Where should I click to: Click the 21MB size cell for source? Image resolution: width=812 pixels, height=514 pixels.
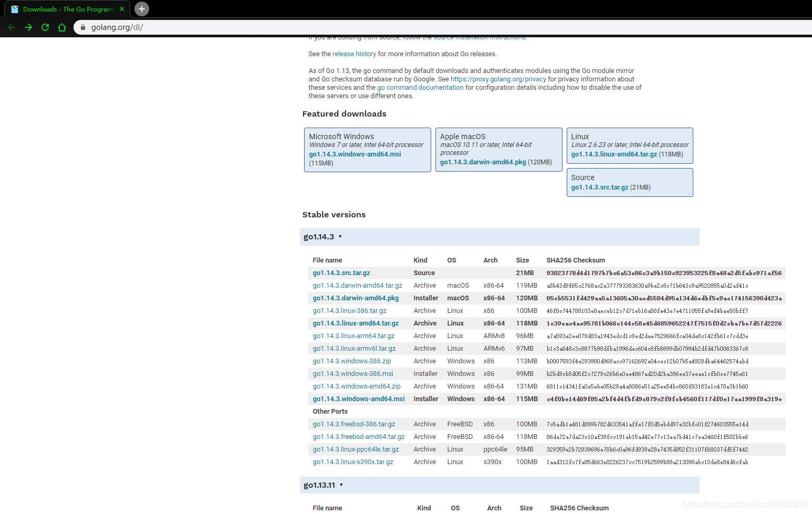525,273
